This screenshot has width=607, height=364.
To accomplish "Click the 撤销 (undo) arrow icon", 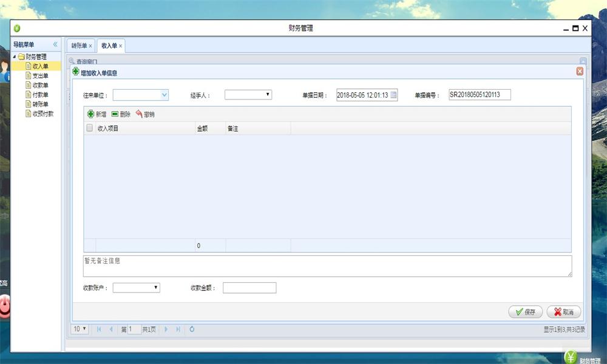I will (139, 114).
